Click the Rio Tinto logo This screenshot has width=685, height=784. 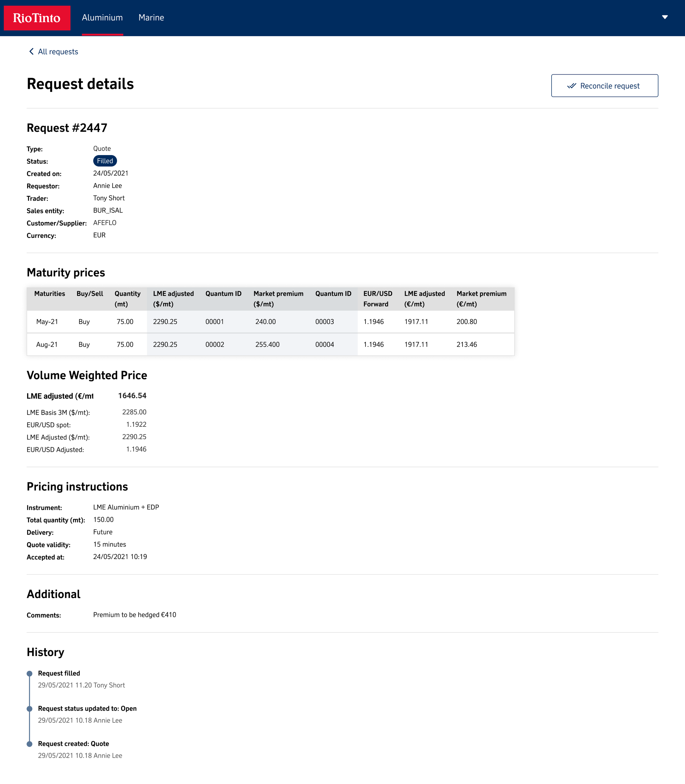[x=37, y=18]
